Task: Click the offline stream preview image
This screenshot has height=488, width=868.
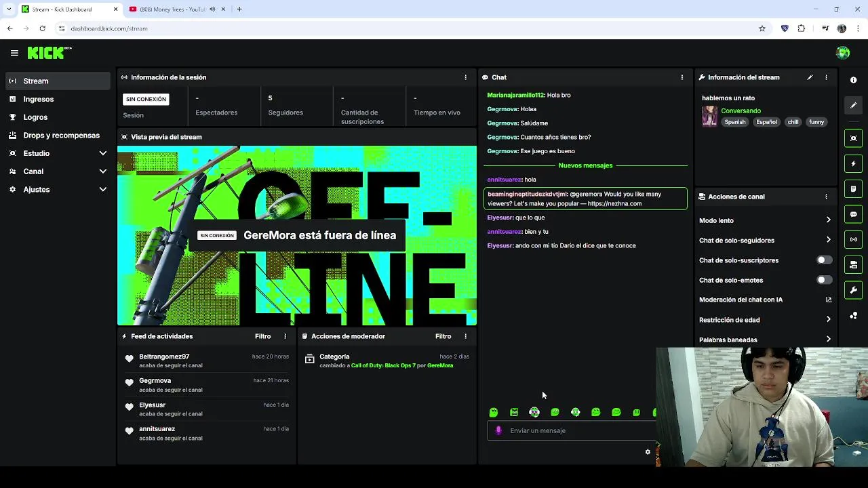Action: 297,235
